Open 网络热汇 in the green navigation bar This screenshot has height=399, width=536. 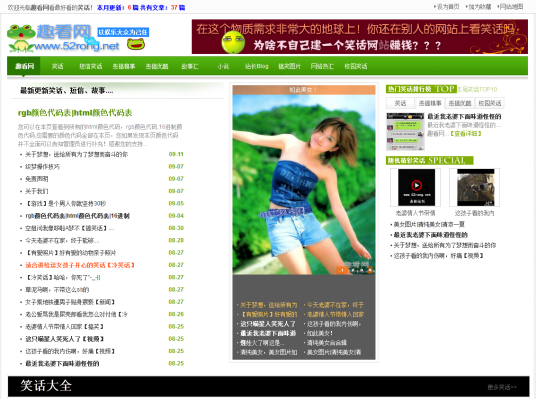point(322,66)
